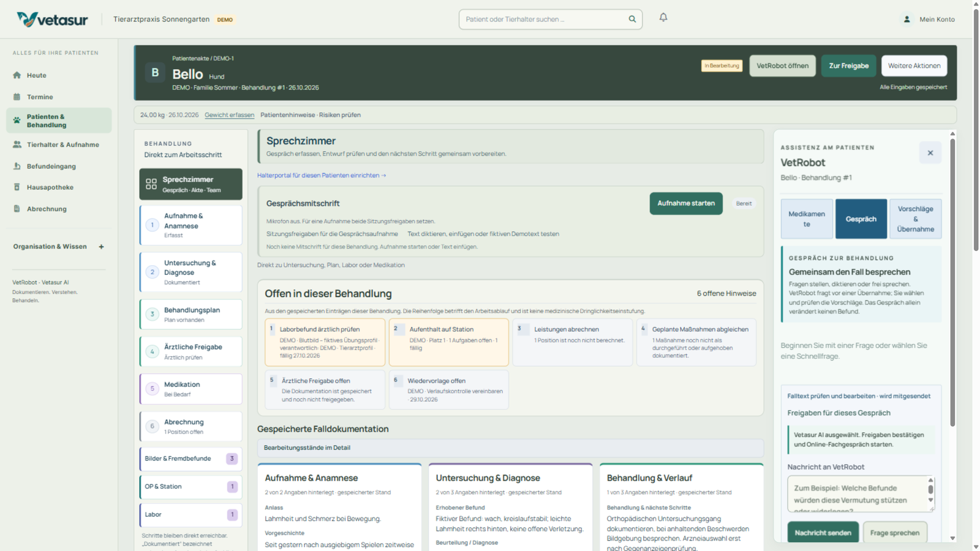The image size is (980, 551).
Task: Select the Gespräch tab in VetRobot
Action: pyautogui.click(x=861, y=219)
